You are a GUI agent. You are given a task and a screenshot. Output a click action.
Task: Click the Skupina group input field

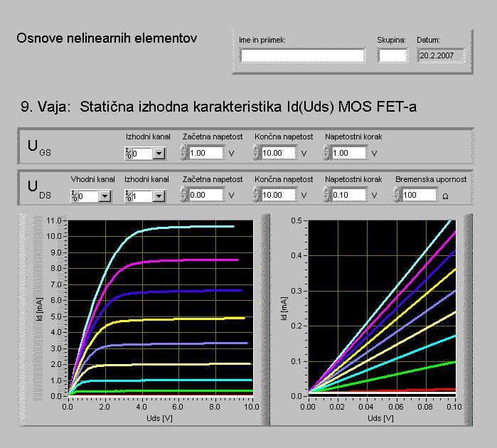pos(392,55)
